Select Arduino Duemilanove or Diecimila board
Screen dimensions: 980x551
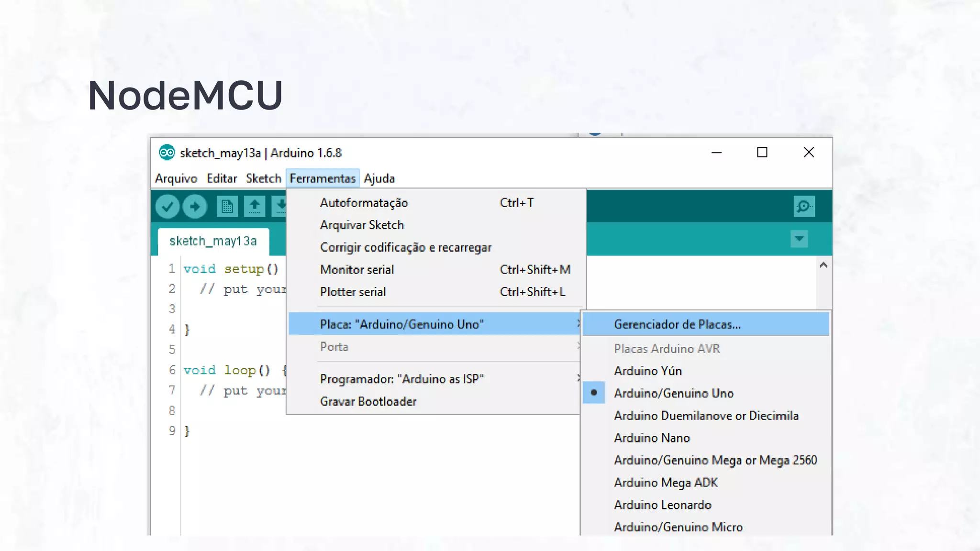tap(706, 415)
